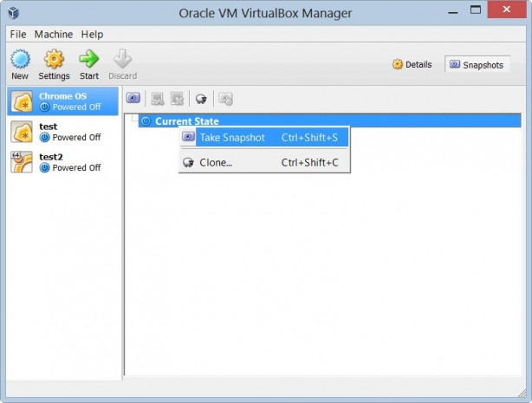This screenshot has width=532, height=403.
Task: Click the Current State power icon
Action: pyautogui.click(x=146, y=120)
